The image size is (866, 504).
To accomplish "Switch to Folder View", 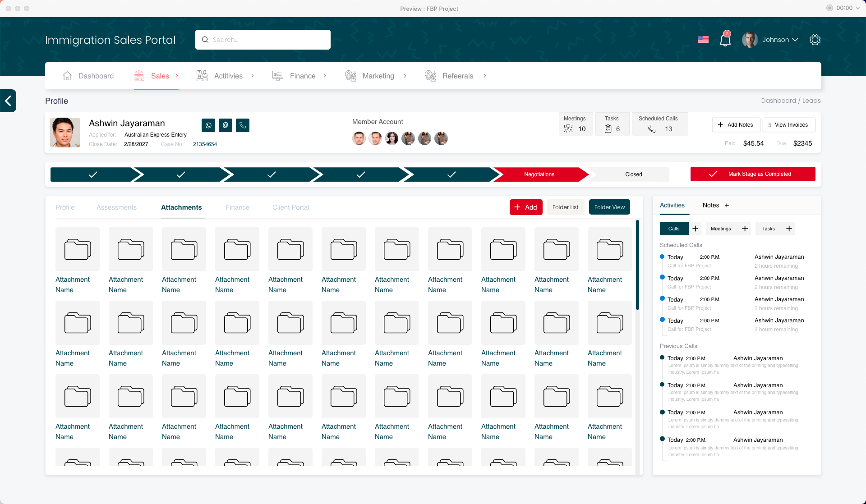I will pos(609,207).
